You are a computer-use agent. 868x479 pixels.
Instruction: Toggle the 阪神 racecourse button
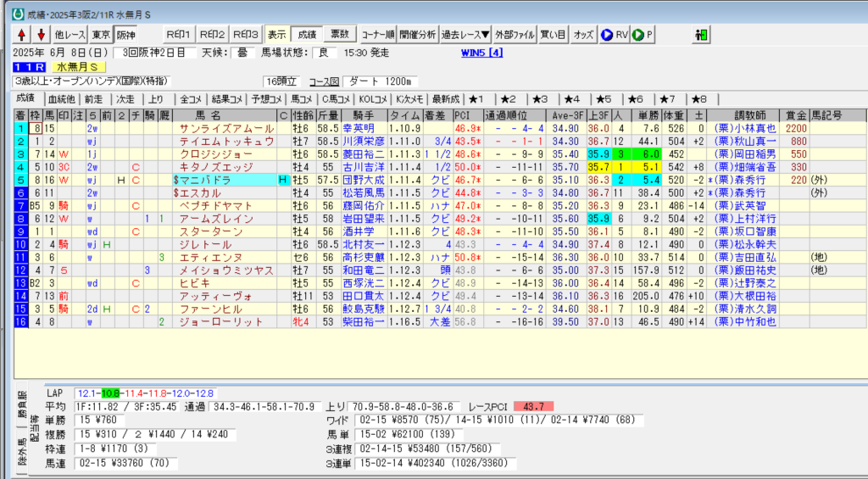126,35
